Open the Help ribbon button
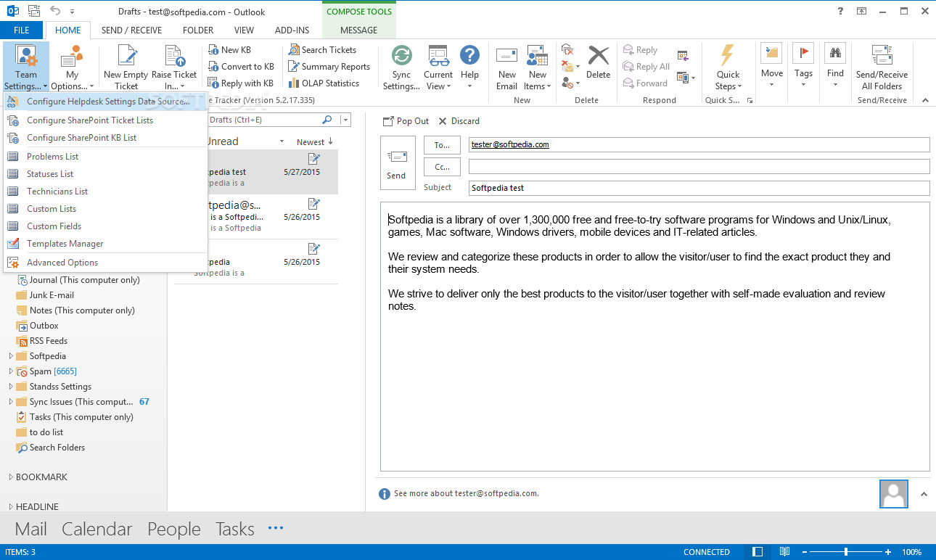The height and width of the screenshot is (560, 936). pos(469,67)
